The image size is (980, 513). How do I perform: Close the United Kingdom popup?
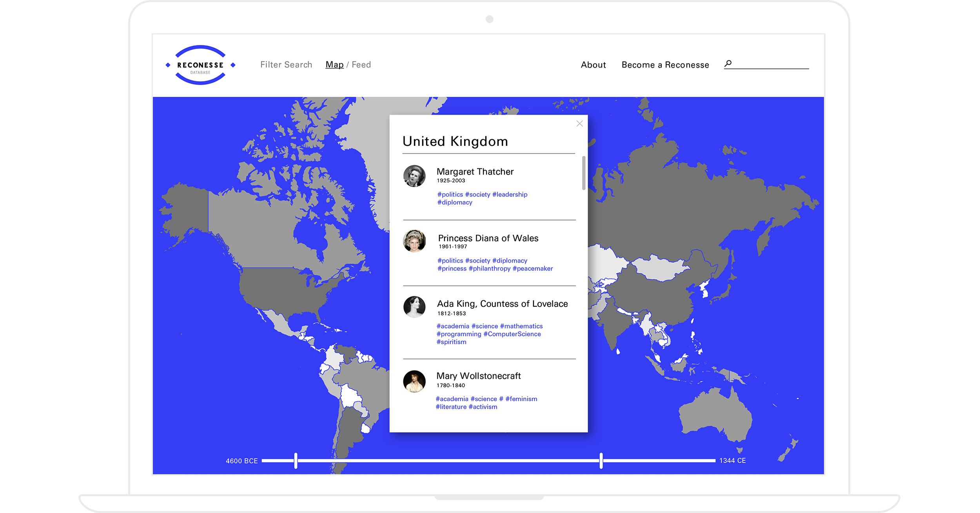tap(579, 123)
